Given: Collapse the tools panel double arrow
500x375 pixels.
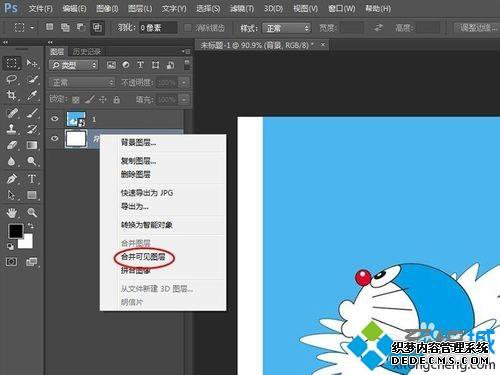Looking at the screenshot, I should [5, 42].
